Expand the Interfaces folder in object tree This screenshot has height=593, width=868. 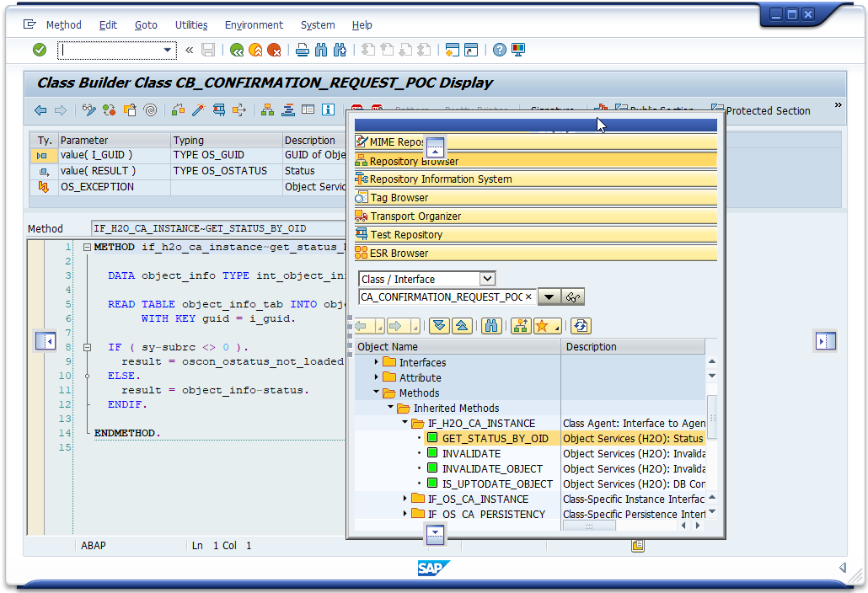(x=377, y=361)
